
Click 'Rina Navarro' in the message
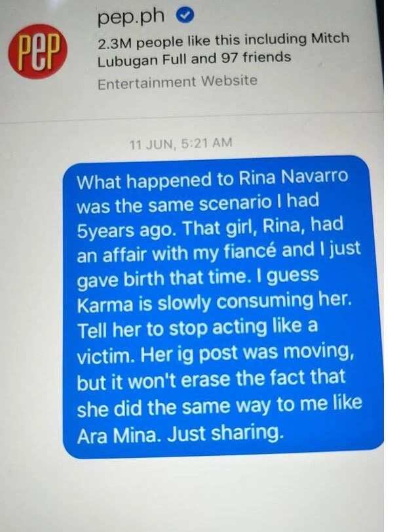(x=293, y=177)
